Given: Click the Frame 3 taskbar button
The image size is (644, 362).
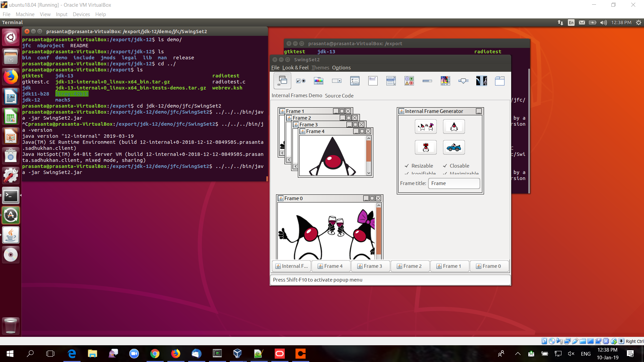Looking at the screenshot, I should pos(370,266).
